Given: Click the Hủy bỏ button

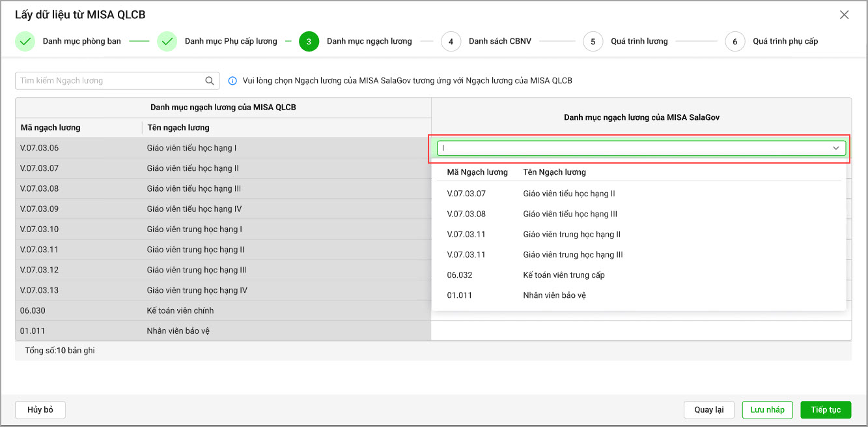Looking at the screenshot, I should [40, 409].
